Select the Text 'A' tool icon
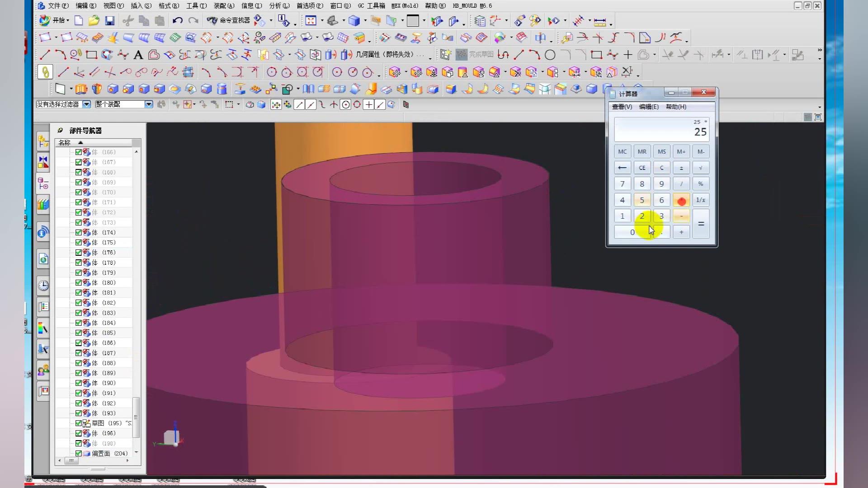This screenshot has height=488, width=868. pyautogui.click(x=138, y=55)
